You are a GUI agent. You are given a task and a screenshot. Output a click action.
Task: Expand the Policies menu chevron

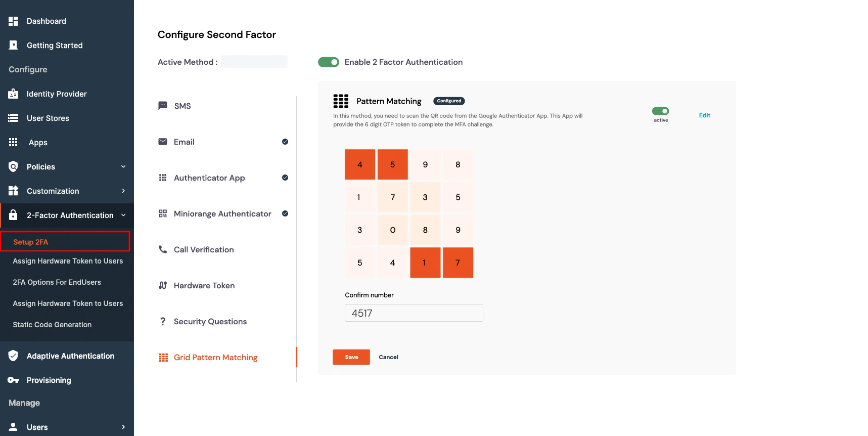pos(123,166)
